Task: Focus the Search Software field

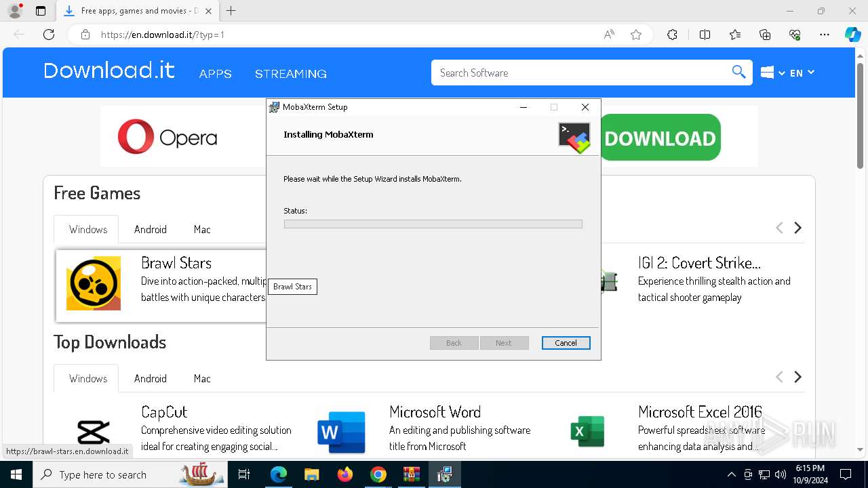Action: pos(582,73)
